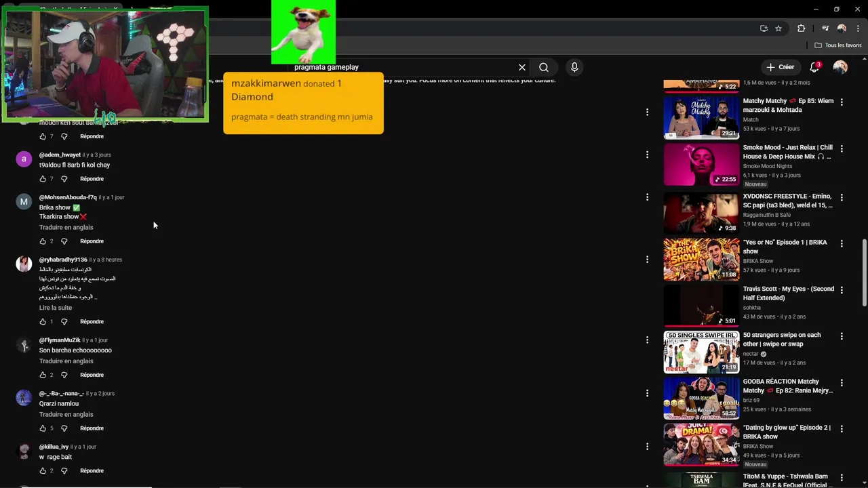Screen dimensions: 868x488
Task: Dislike FlymanMuZik's comment
Action: 64,375
